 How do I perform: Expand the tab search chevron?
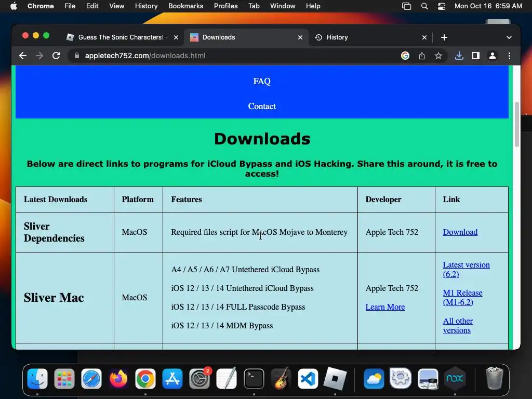coord(509,37)
